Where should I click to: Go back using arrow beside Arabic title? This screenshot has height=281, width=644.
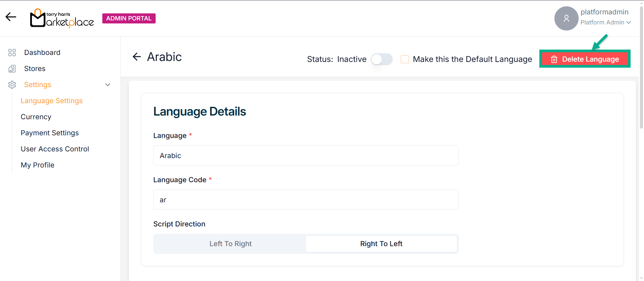coord(137,57)
